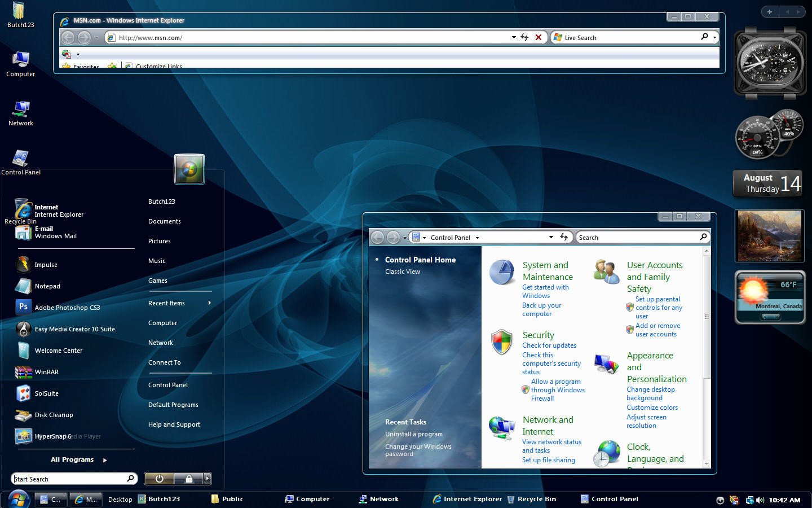This screenshot has height=508, width=812.
Task: Select the Computer desktop icon
Action: click(x=21, y=64)
